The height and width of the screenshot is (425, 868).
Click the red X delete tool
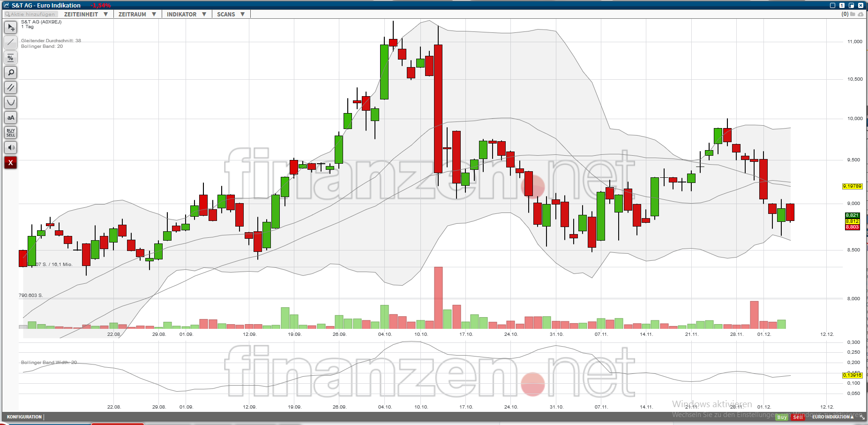pyautogui.click(x=10, y=163)
